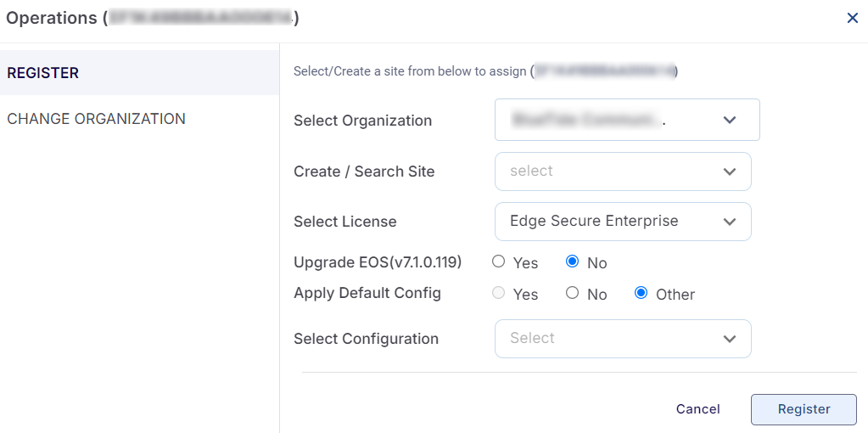Close the Operations dialog with X
This screenshot has height=433, width=868.
(x=852, y=18)
